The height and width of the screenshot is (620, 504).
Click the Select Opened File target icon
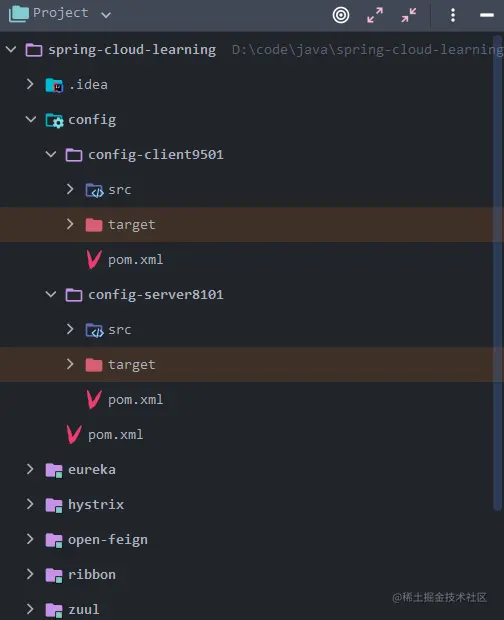coord(341,15)
